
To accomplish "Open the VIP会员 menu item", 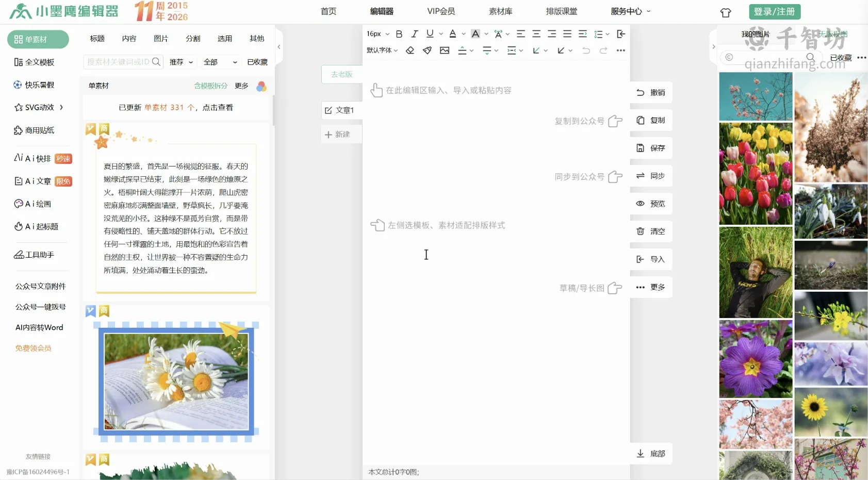I will (441, 11).
